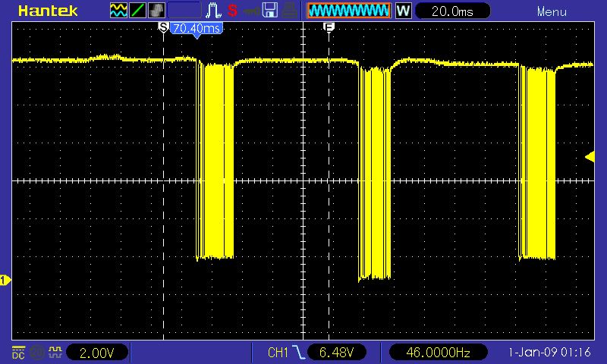Screen dimensions: 607x364
Task: Click the 20.0ms timebase readout
Action: (452, 11)
